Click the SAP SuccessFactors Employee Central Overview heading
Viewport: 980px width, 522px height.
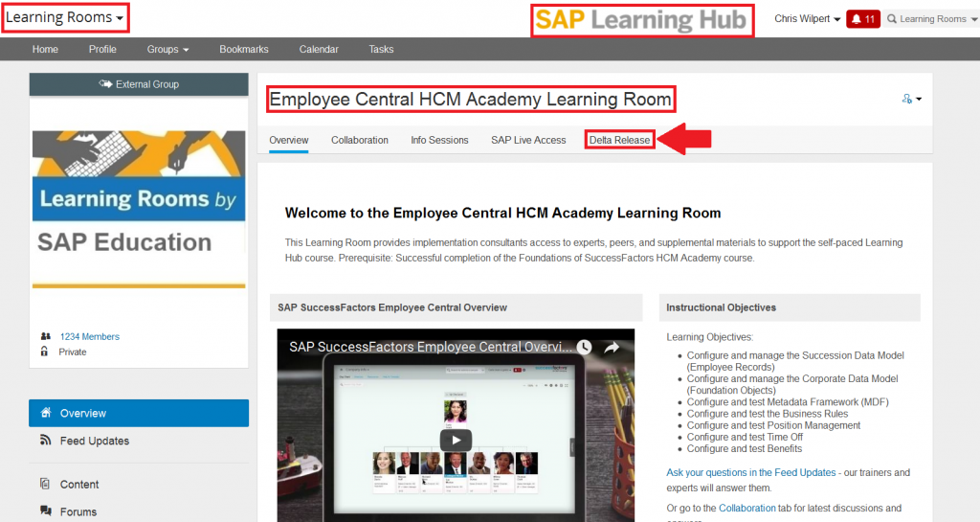pyautogui.click(x=391, y=307)
